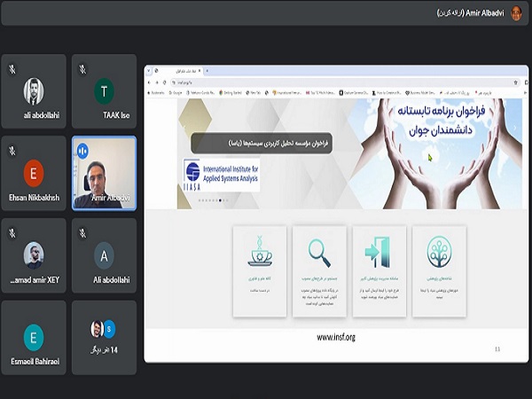Open the 14 more participants tile
532x399 pixels.
coord(104,337)
